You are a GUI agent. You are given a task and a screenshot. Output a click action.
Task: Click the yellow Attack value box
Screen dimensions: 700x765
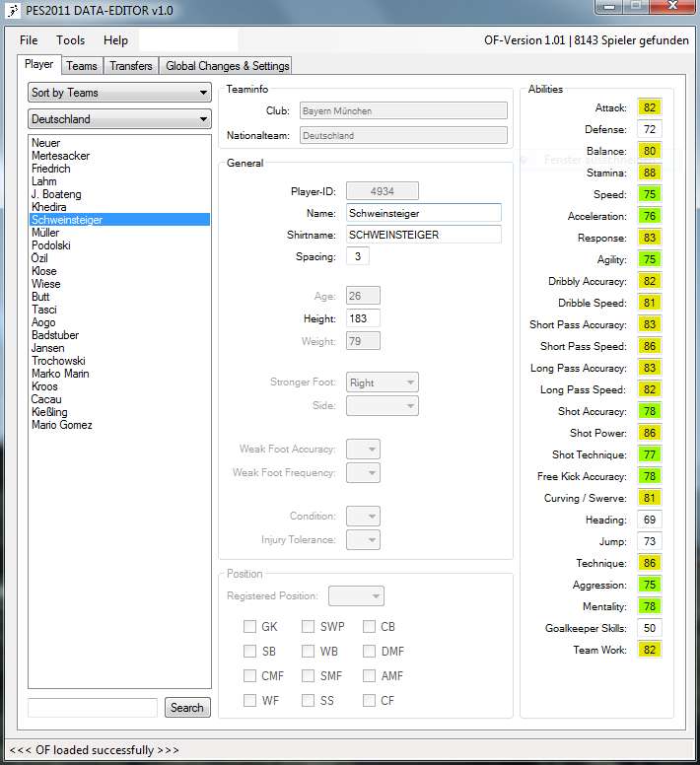click(x=649, y=108)
